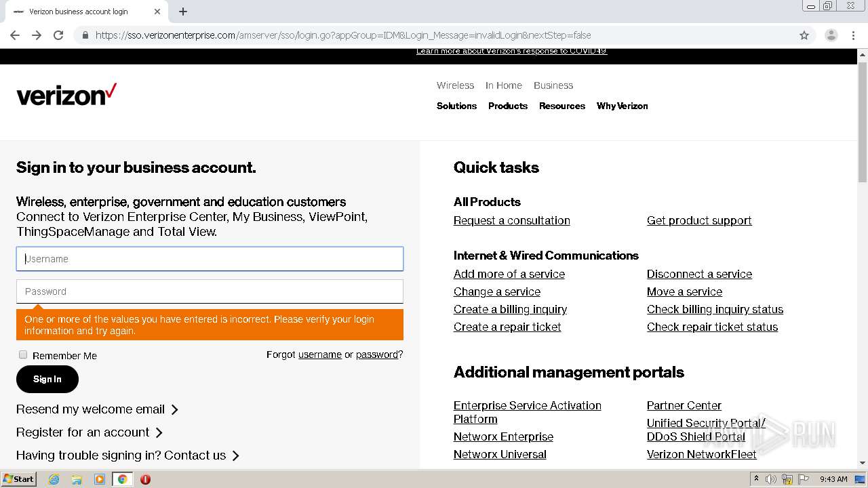Reload the page with the refresh icon

point(58,35)
